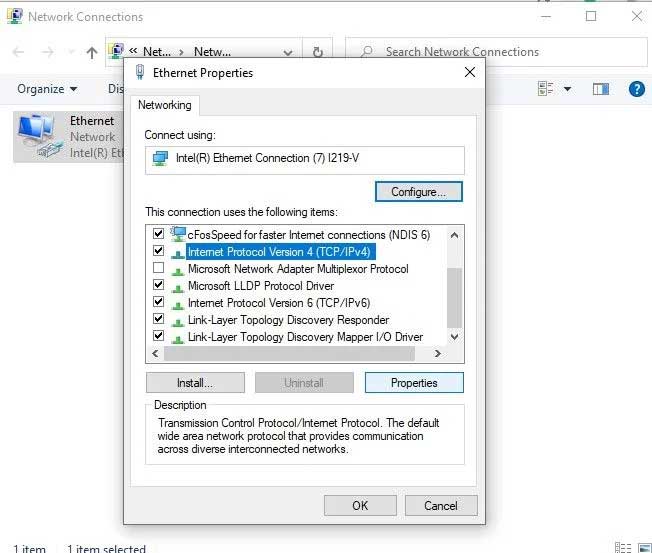
Task: Go back in Network Connections window
Action: coord(19,52)
